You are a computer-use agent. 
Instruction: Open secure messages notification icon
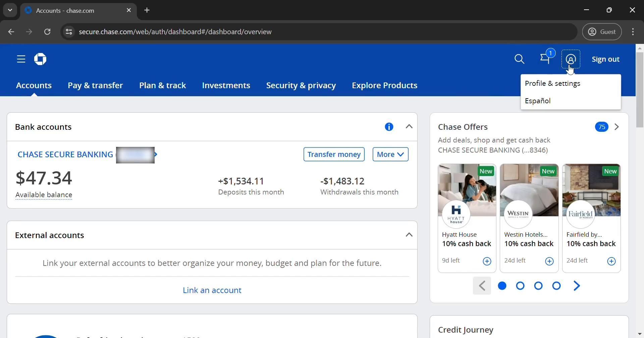545,59
